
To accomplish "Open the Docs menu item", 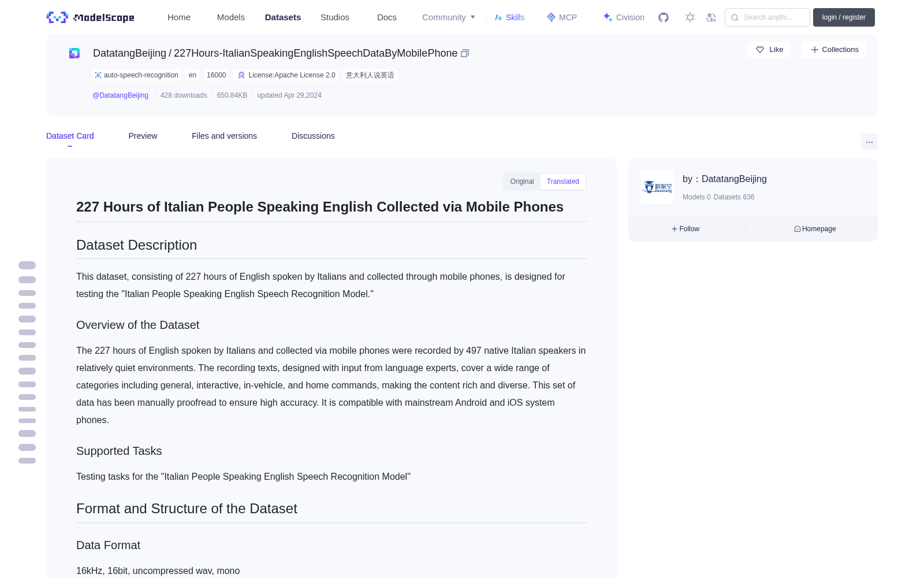I will coord(387,17).
